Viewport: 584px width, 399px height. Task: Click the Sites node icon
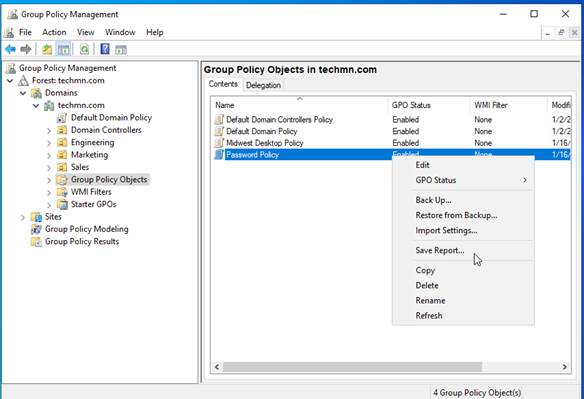pos(36,216)
